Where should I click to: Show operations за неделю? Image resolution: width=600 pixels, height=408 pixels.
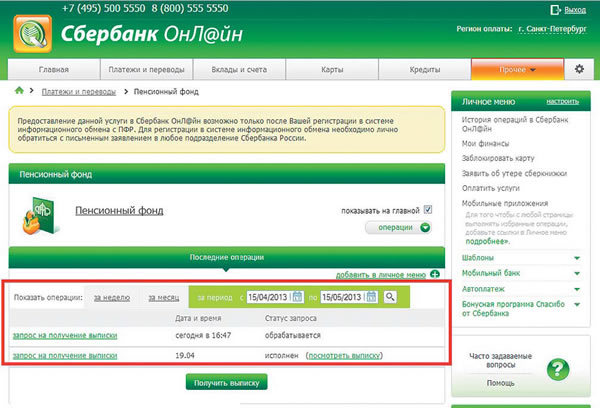coord(112,297)
